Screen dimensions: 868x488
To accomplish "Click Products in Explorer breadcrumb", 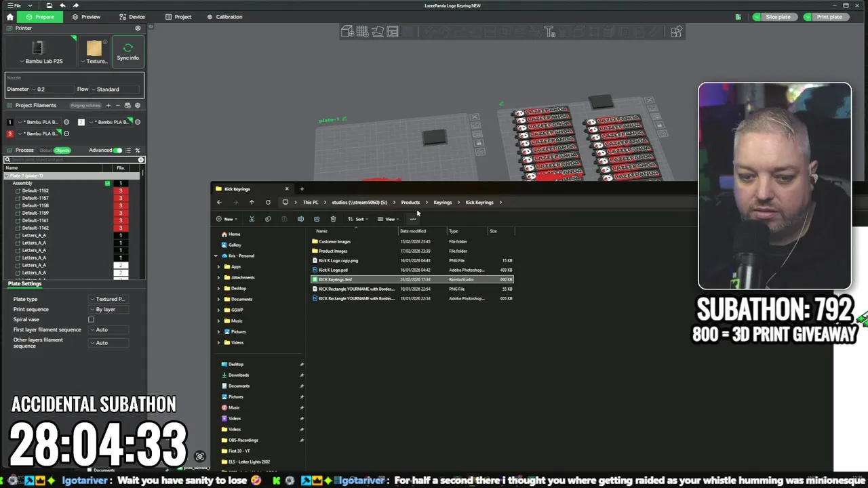I will pyautogui.click(x=410, y=202).
